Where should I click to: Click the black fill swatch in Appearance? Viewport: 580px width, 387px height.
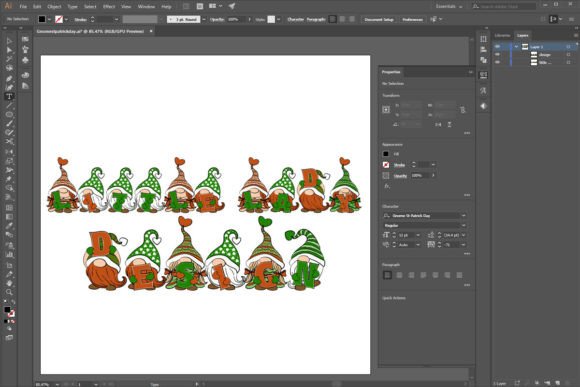pyautogui.click(x=386, y=154)
